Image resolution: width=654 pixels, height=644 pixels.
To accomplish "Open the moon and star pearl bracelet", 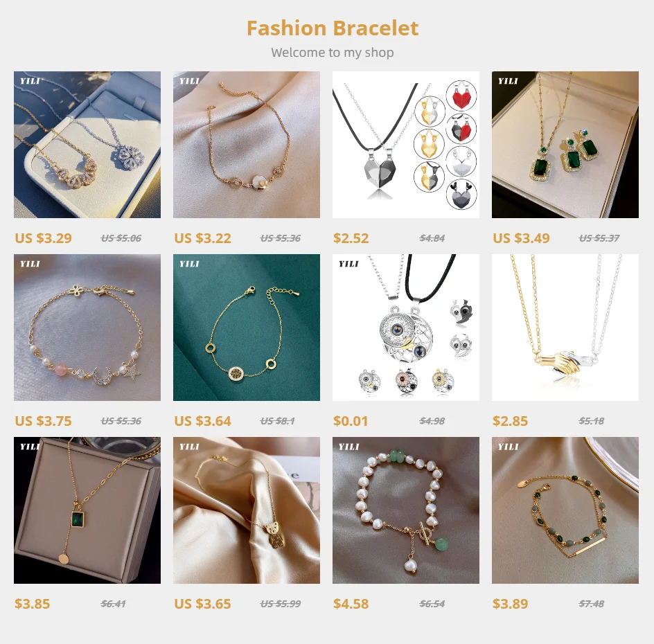I will coord(87,328).
